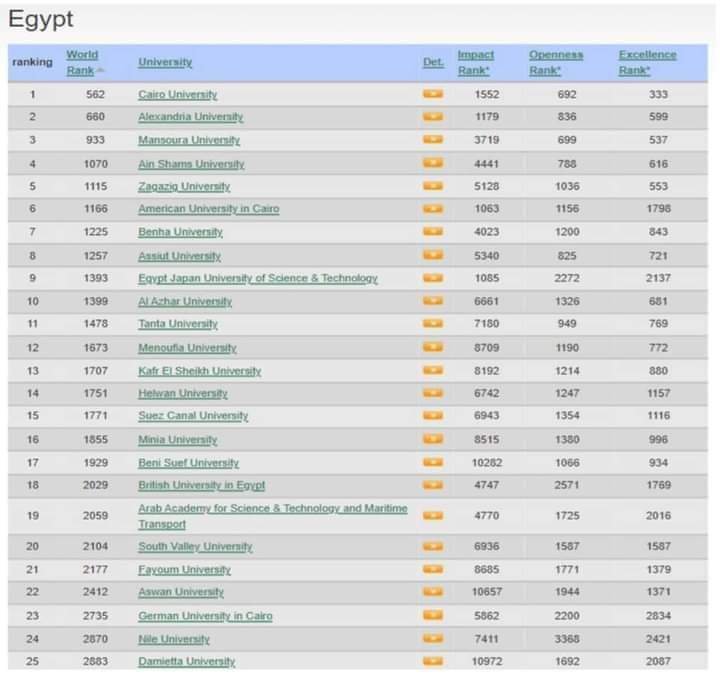Open Benha University link

(180, 232)
